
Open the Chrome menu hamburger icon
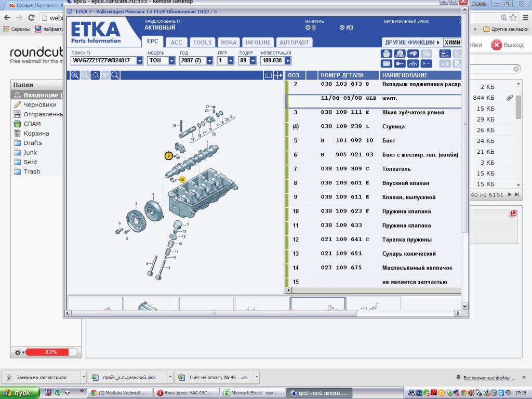coord(525,18)
